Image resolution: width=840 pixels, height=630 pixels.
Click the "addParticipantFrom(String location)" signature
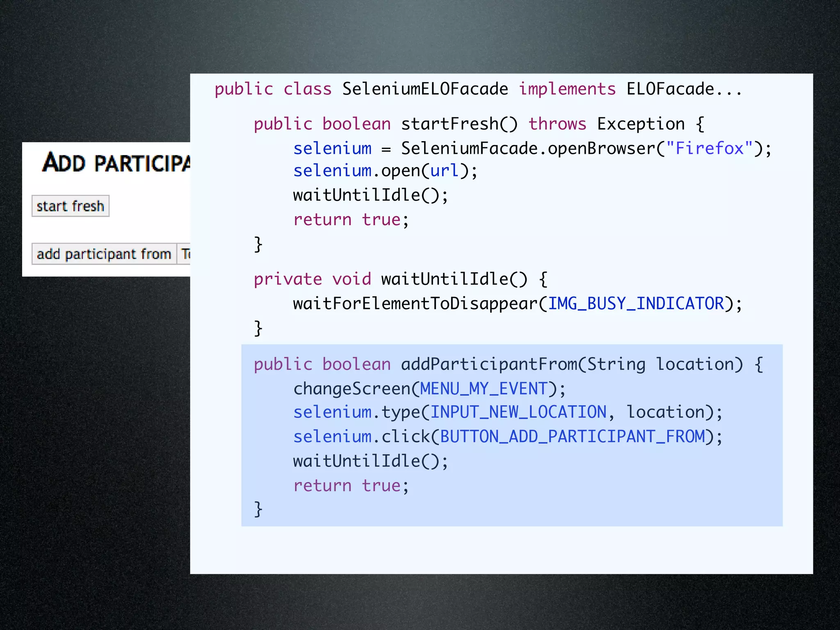[509, 365]
